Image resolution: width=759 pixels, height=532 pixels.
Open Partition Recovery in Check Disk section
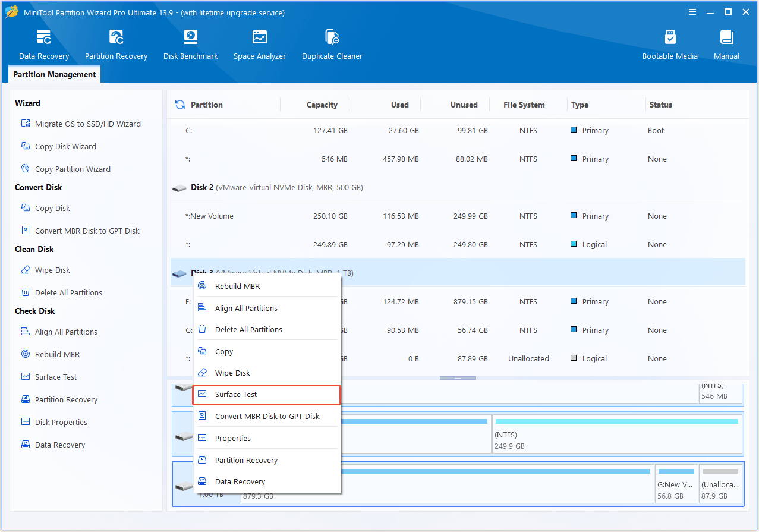[66, 399]
